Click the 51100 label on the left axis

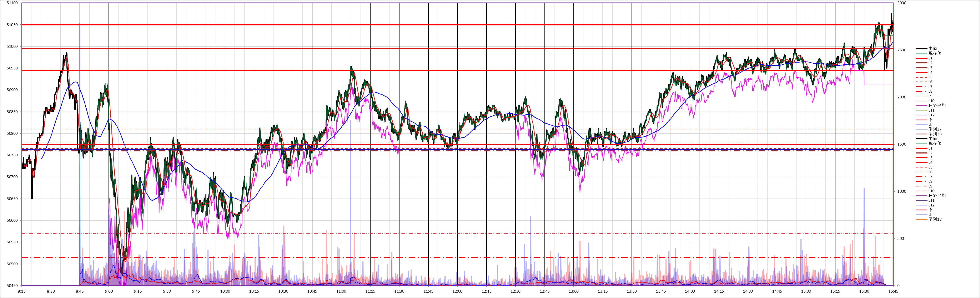(x=12, y=3)
